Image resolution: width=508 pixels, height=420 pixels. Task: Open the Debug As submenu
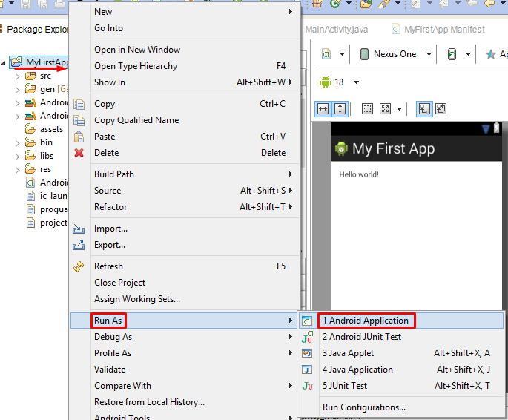coord(184,337)
